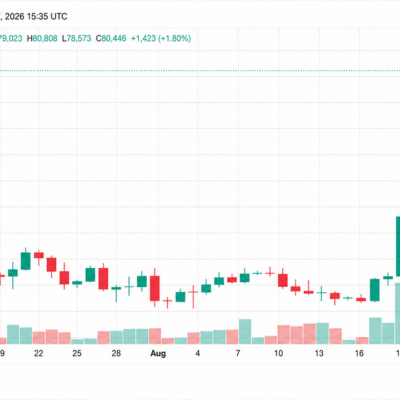The height and width of the screenshot is (400, 400).
Task: Click the close price value C80,446
Action: 111,39
